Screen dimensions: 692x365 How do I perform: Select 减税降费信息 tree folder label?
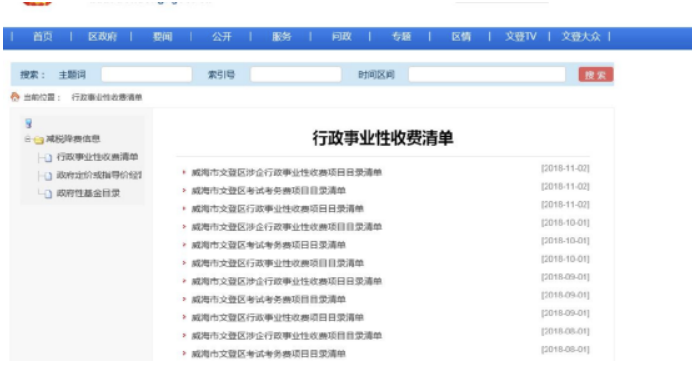pyautogui.click(x=73, y=139)
